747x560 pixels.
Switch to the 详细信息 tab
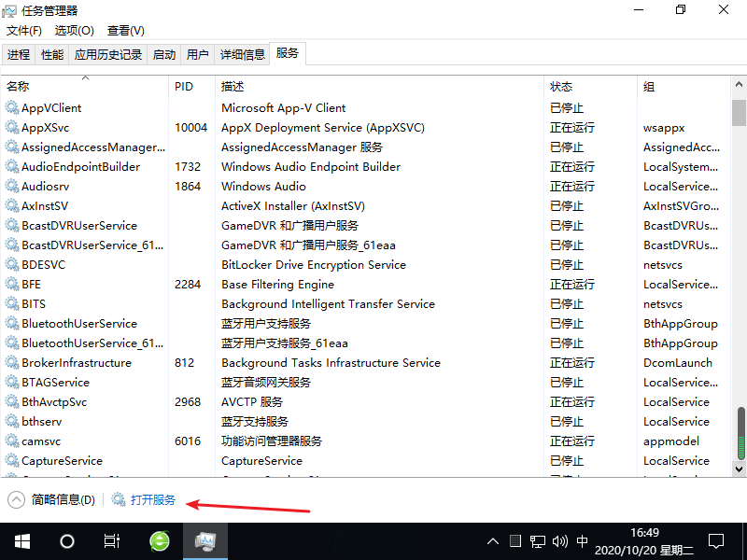coord(243,55)
